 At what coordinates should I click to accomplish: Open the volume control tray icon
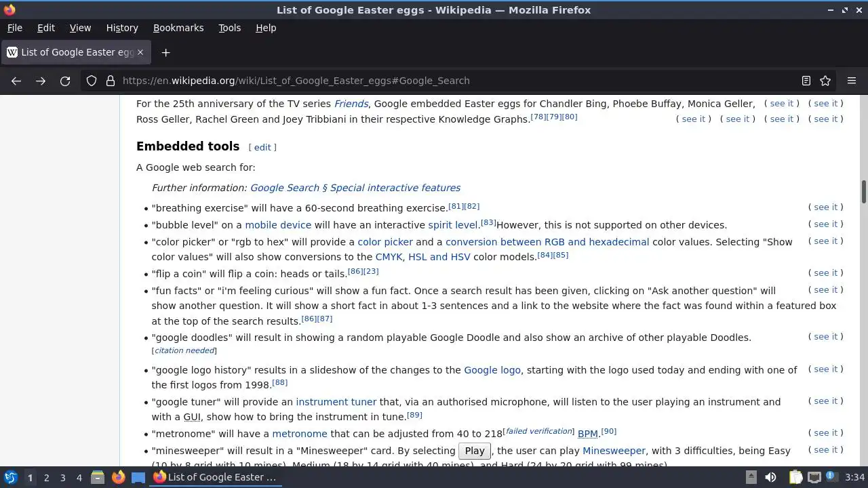770,477
